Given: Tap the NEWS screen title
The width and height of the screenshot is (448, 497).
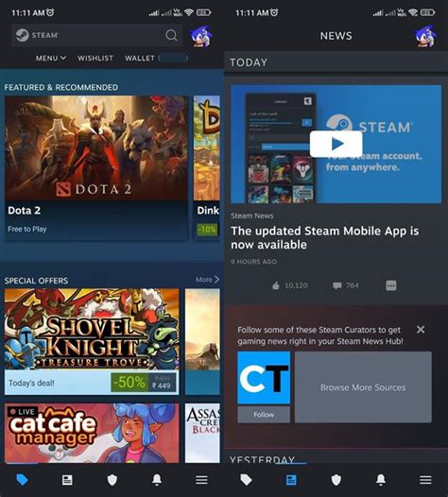Looking at the screenshot, I should click(336, 36).
